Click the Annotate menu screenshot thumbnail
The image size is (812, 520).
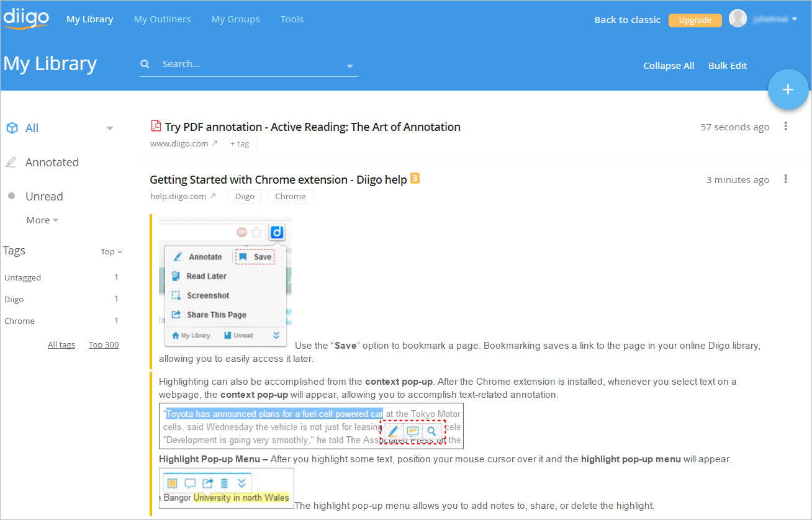[x=225, y=282]
